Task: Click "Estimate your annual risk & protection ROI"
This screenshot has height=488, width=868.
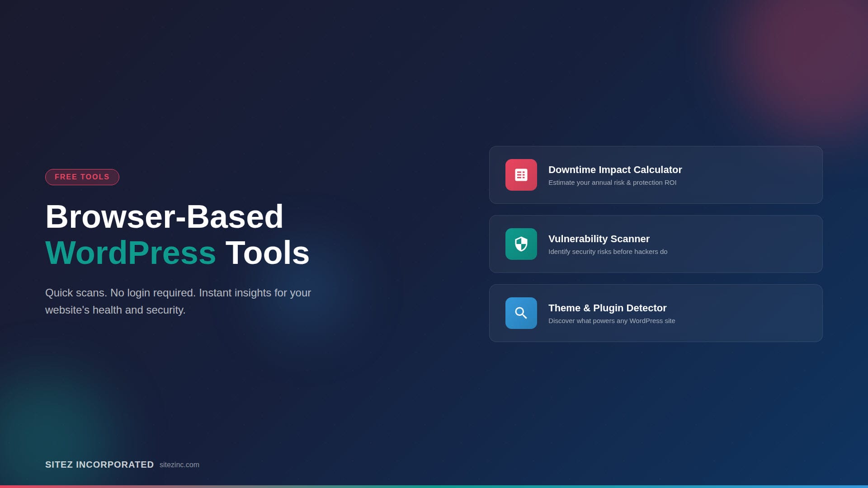Action: tap(612, 183)
